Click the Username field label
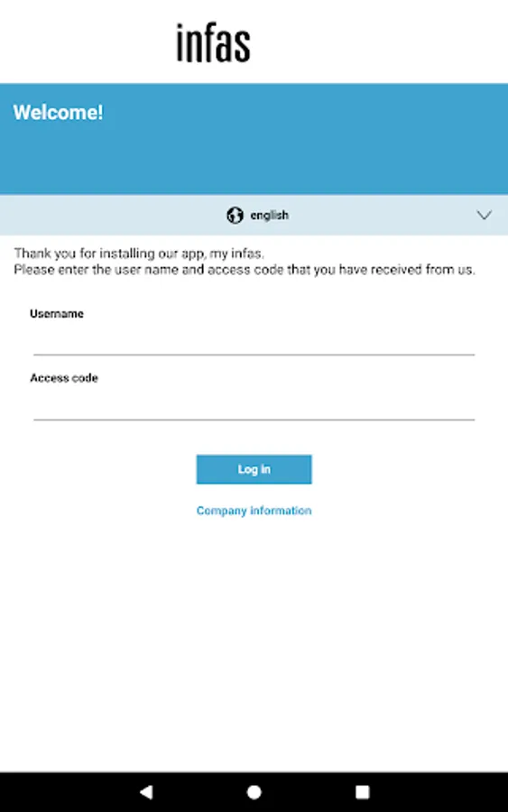This screenshot has width=508, height=812. [57, 313]
